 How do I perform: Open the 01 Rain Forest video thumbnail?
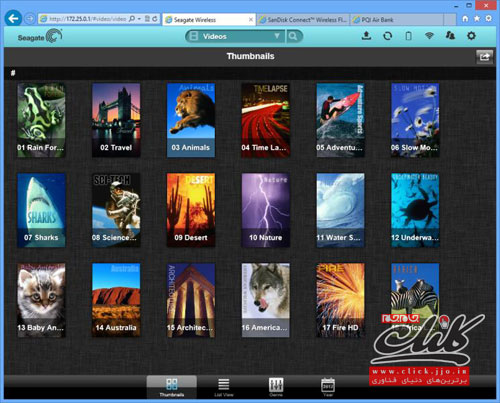pos(41,120)
